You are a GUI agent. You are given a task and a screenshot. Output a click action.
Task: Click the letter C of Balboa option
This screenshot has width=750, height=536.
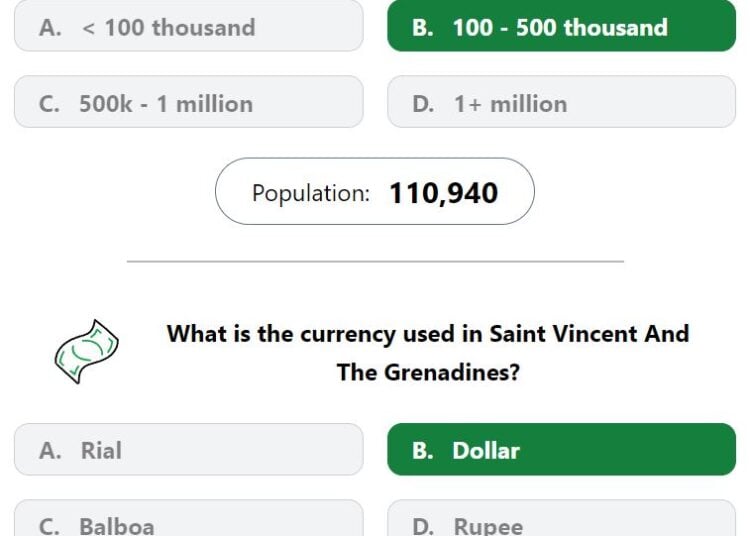[49, 526]
